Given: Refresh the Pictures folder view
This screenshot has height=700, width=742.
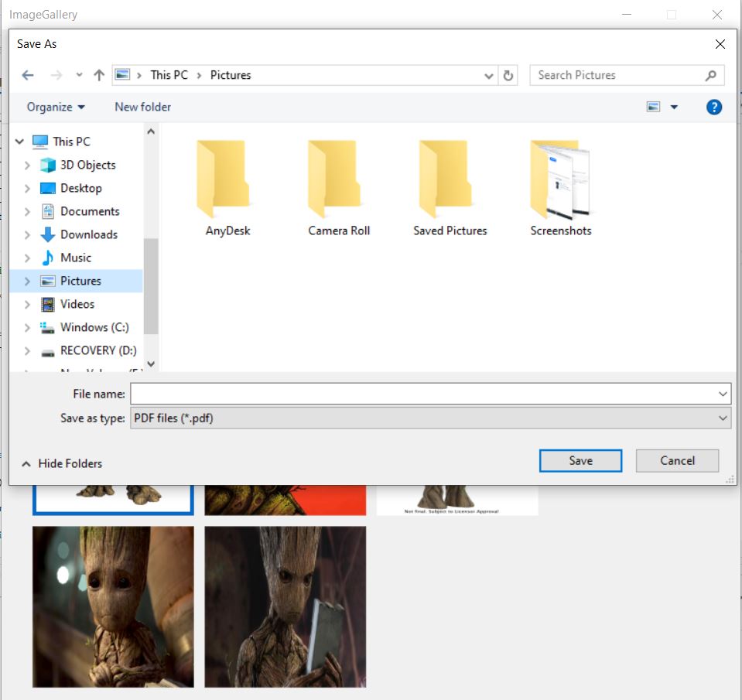Looking at the screenshot, I should tap(508, 75).
